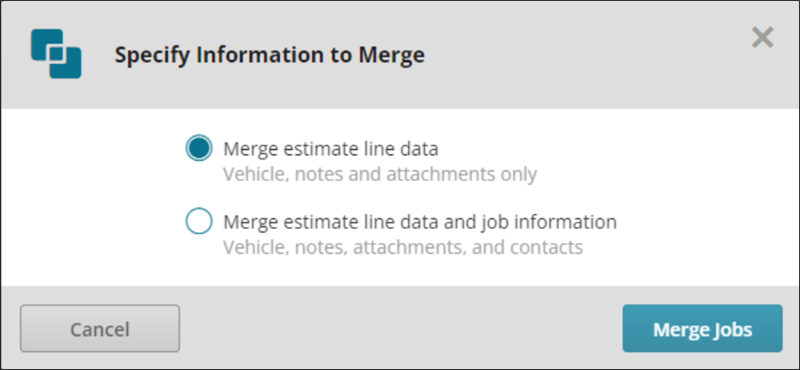Cancel the merge operation

tap(100, 329)
